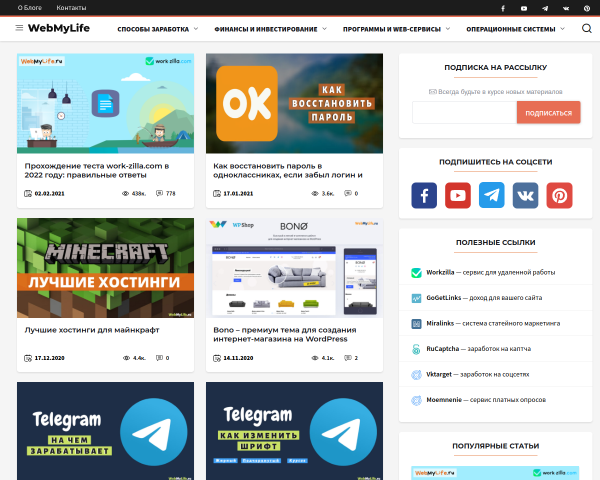Click the Moemnenie icon in useful links

416,400
